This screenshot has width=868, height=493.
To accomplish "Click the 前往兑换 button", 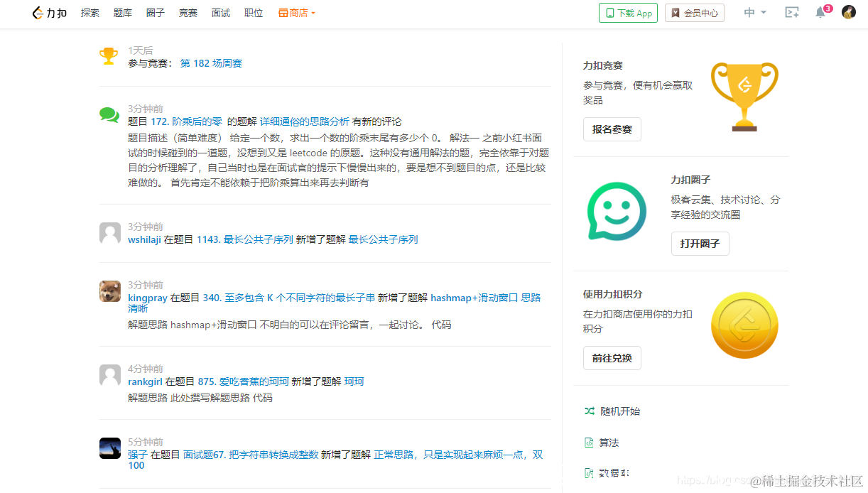I will [612, 358].
